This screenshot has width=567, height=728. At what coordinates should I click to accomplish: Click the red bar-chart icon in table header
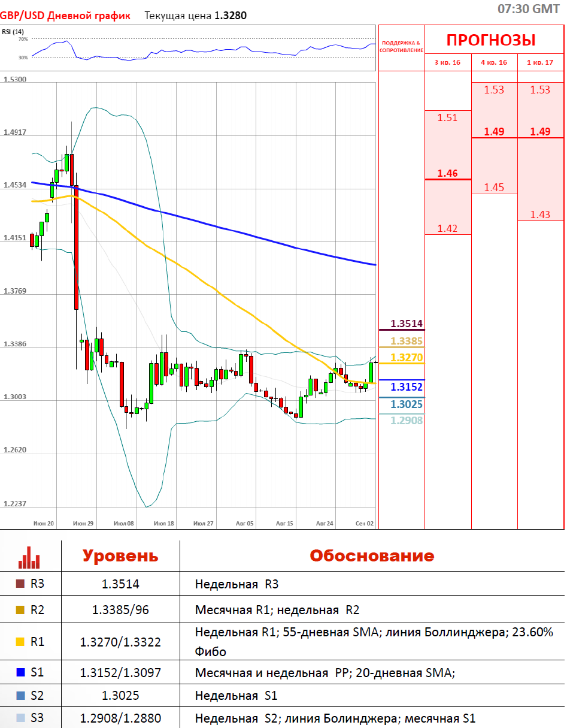pos(29,557)
